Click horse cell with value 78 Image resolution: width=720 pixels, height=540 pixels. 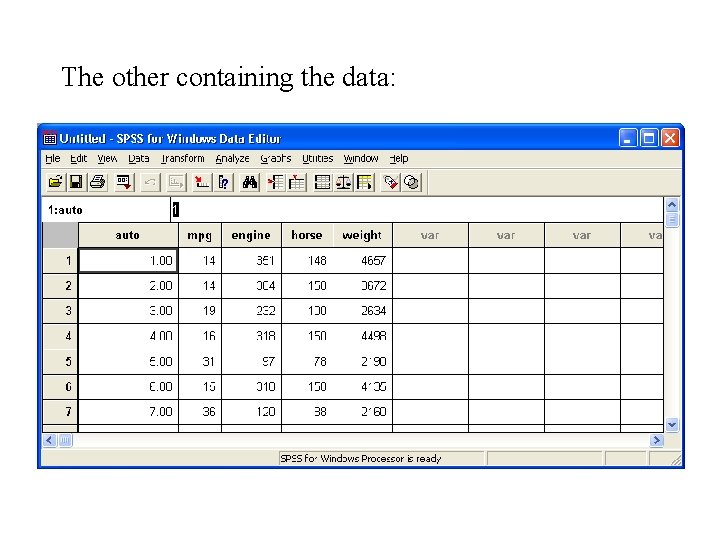(x=307, y=361)
